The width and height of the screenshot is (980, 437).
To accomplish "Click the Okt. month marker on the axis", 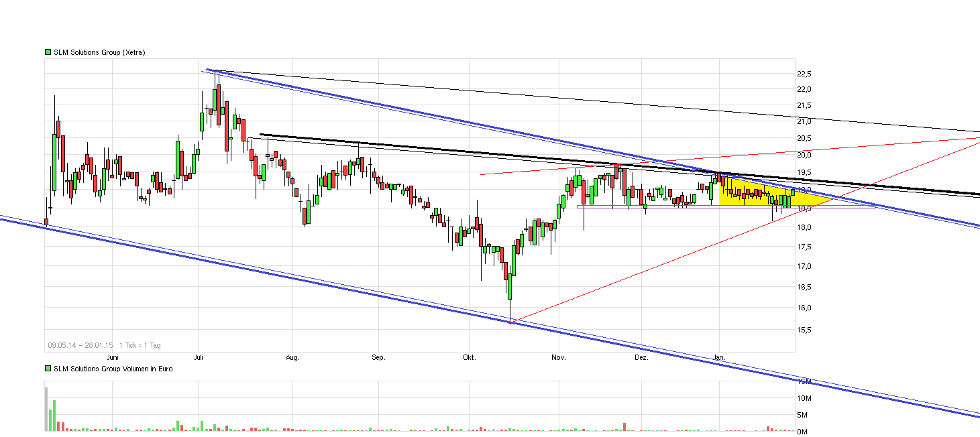I will point(469,358).
